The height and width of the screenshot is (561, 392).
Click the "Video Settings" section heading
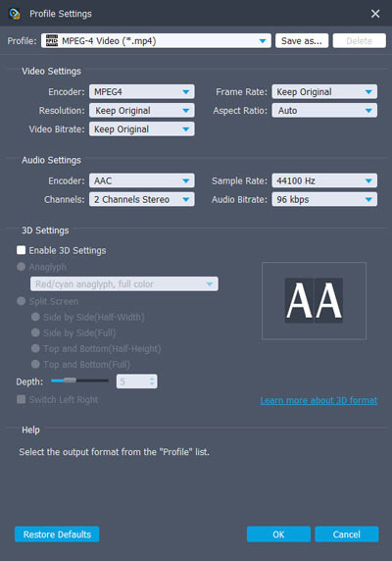(52, 72)
